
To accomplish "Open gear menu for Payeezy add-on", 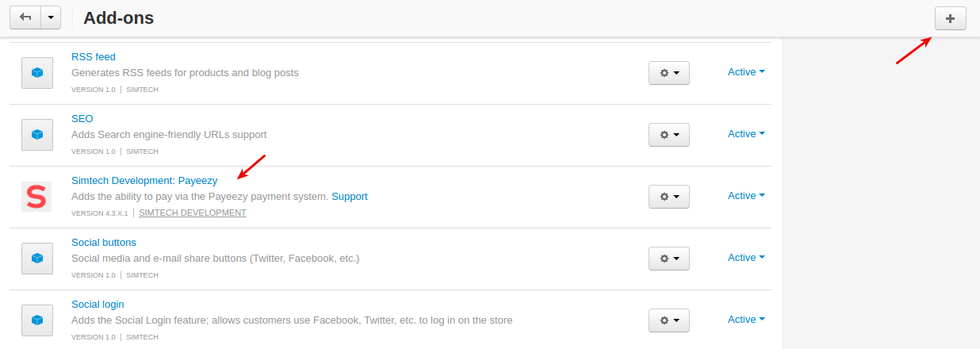I will 669,197.
